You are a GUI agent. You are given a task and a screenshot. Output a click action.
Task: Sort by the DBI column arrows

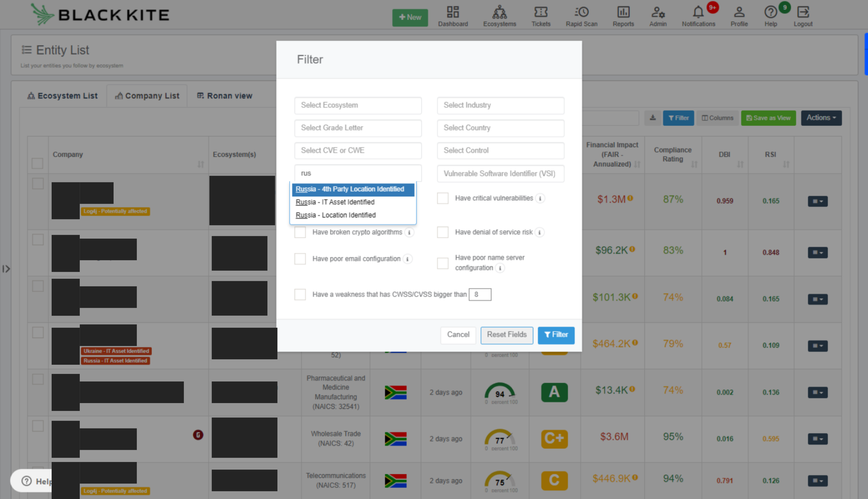[740, 165]
